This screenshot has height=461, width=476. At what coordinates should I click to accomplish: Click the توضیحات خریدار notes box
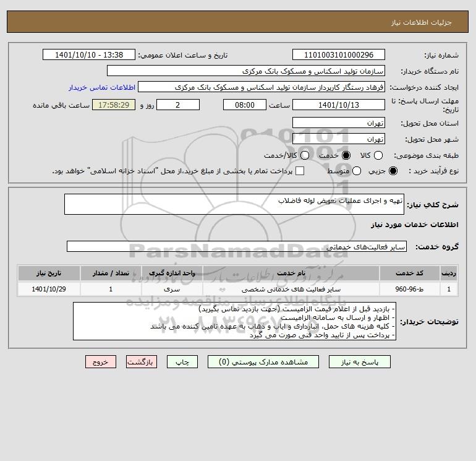235,321
